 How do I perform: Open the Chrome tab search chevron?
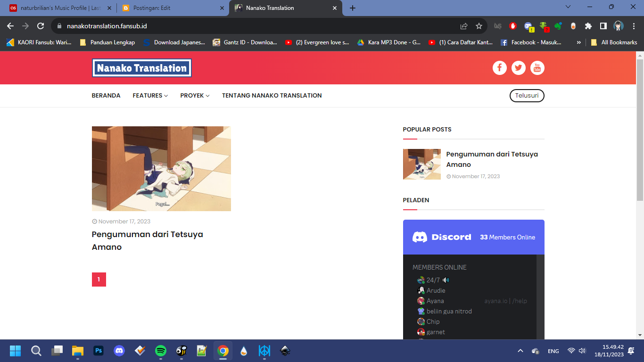click(x=568, y=7)
